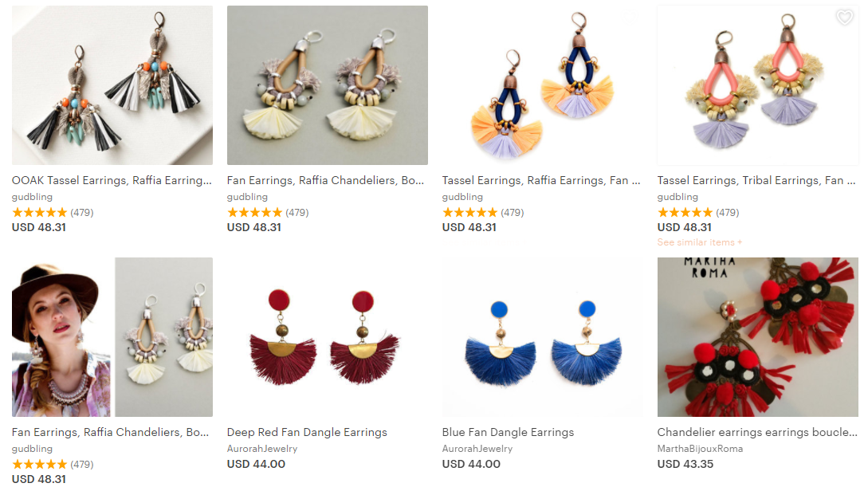Open the pink and lilac Tribal Earrings image
Screen dimensions: 868x491
click(758, 85)
